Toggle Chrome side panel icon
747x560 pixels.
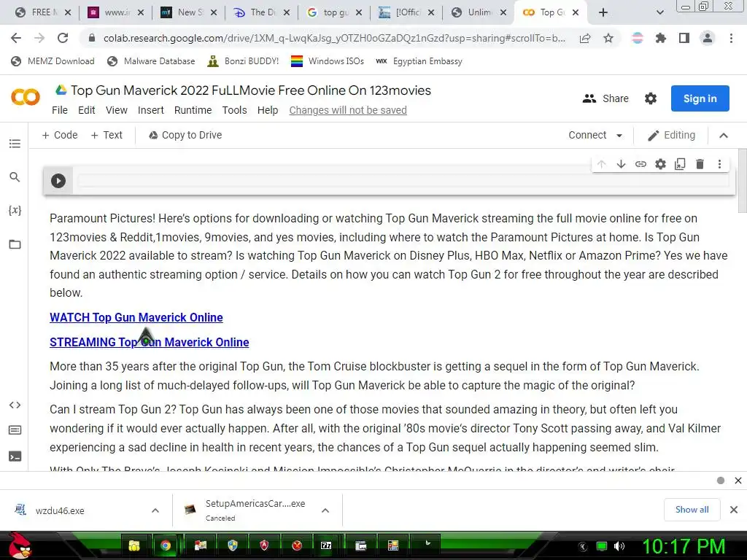click(684, 38)
